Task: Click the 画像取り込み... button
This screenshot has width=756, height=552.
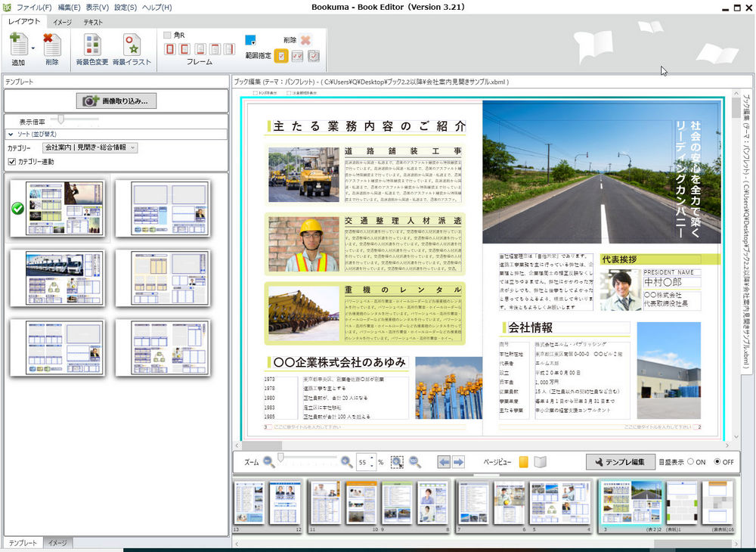Action: (x=116, y=101)
